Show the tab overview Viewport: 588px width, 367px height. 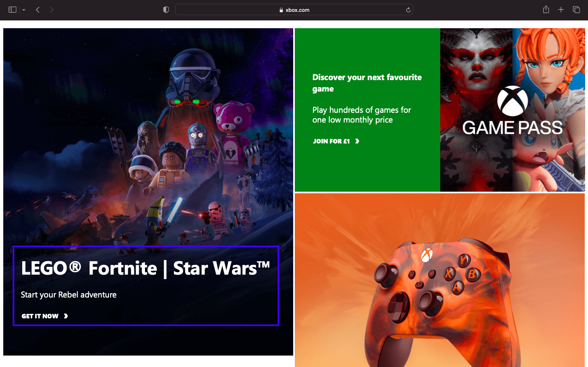(576, 9)
